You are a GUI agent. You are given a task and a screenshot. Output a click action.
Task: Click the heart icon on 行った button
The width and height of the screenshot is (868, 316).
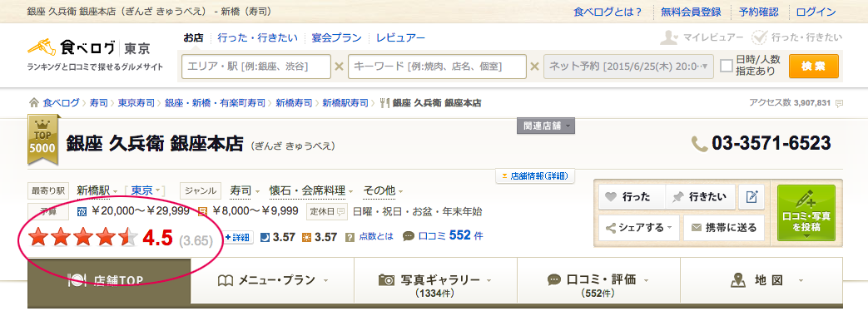point(610,197)
